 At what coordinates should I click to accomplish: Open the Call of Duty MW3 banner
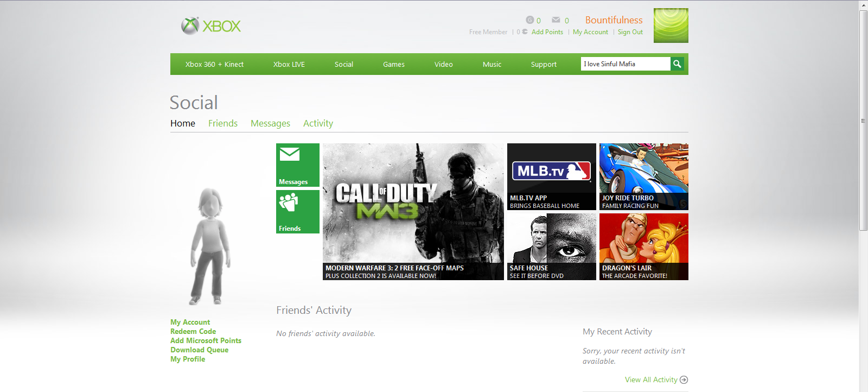click(413, 212)
